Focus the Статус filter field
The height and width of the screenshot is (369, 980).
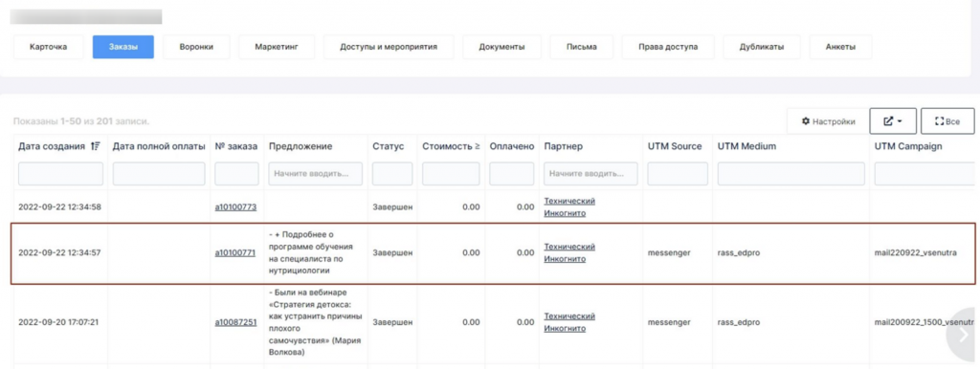coord(391,174)
